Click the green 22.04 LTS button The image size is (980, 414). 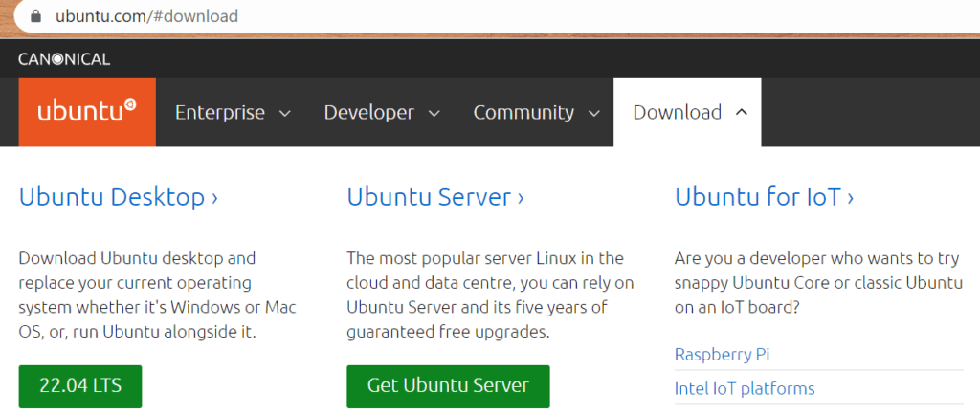click(x=80, y=386)
